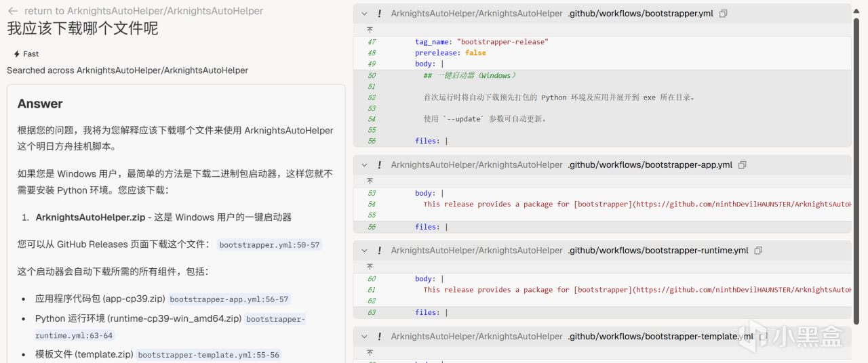The image size is (868, 363).
Task: Collapse the bootstrapper-template.yml code panel with its chevron
Action: [x=364, y=336]
